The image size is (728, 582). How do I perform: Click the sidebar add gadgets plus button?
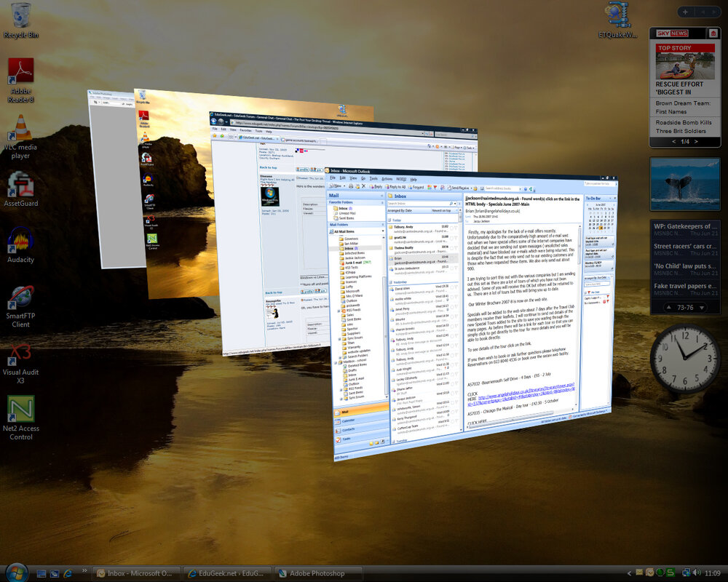[x=685, y=12]
